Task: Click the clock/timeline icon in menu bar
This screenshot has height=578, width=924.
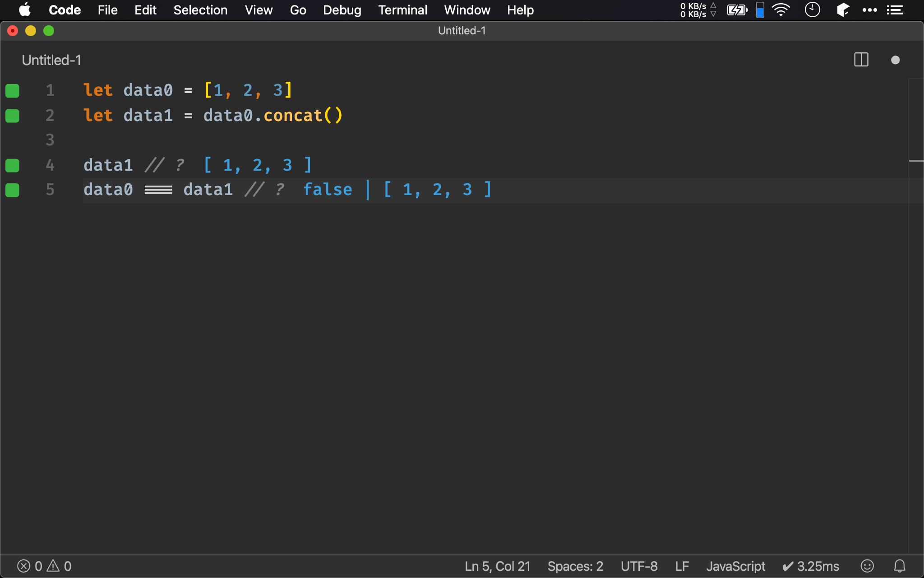Action: click(813, 9)
